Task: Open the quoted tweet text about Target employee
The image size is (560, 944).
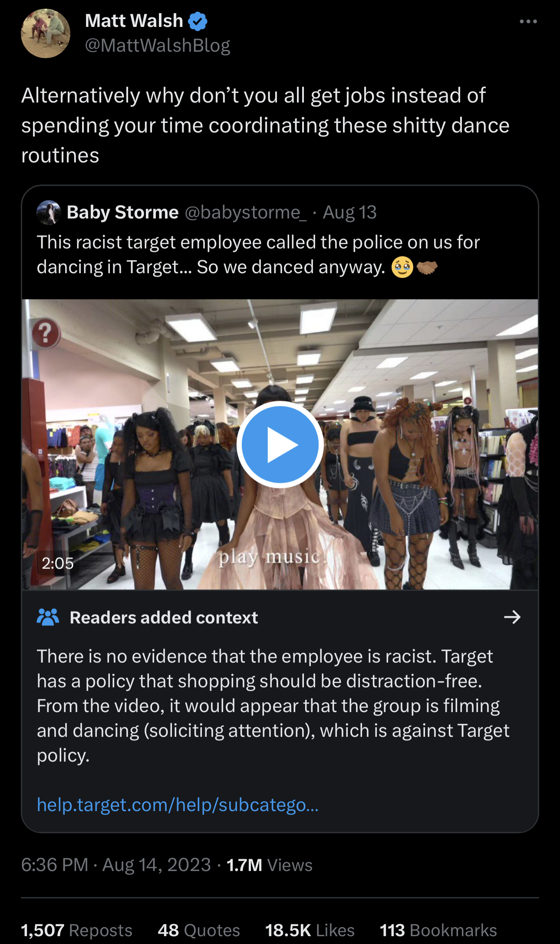Action: [258, 254]
